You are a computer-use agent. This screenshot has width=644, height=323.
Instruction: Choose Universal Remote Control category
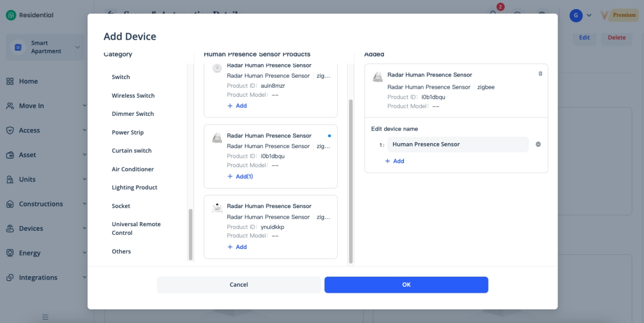pos(136,228)
